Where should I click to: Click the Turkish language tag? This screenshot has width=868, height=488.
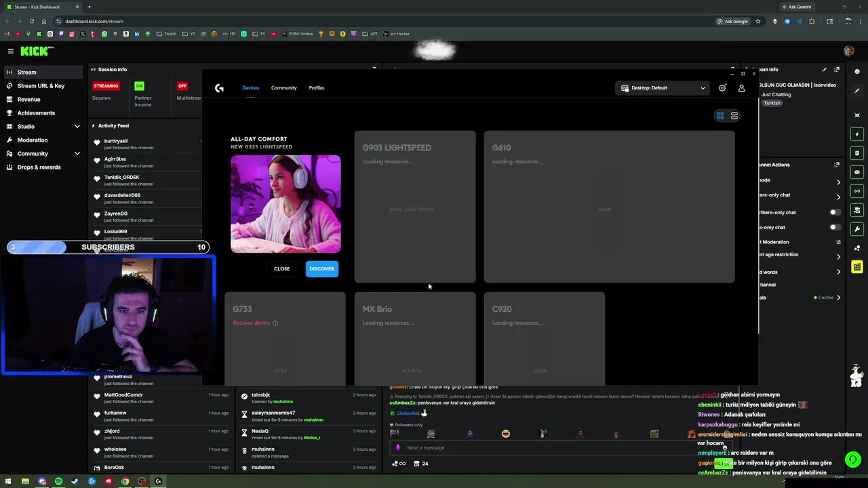[x=772, y=103]
